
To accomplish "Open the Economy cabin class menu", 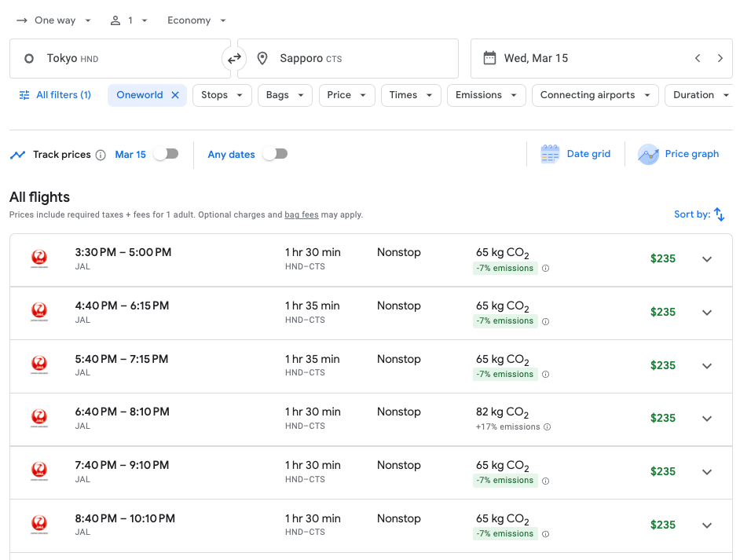I will coord(196,20).
